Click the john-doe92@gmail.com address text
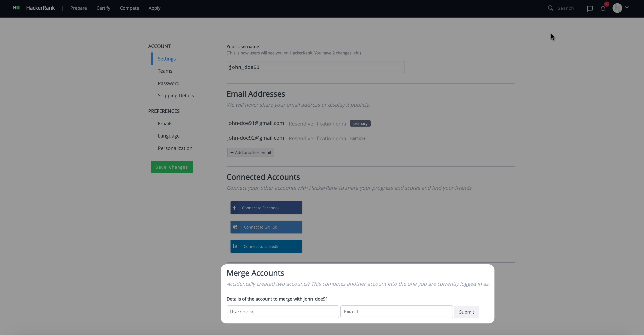 coord(256,138)
